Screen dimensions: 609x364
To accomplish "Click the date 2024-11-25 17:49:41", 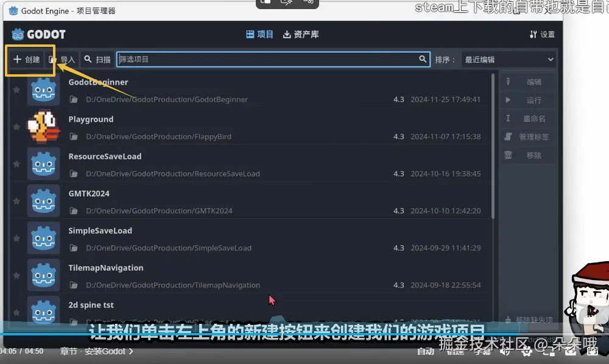I will point(446,100).
